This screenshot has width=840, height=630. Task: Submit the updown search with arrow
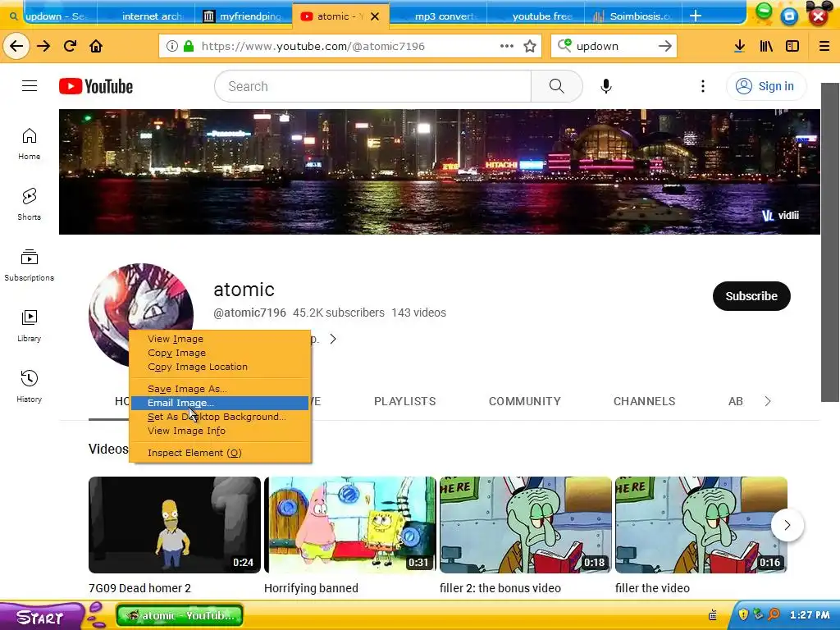click(x=664, y=46)
